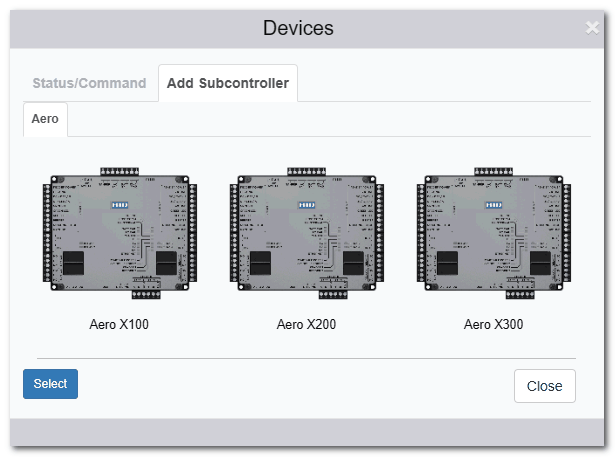Image resolution: width=615 pixels, height=457 pixels.
Task: Click the Aero X300 text label
Action: click(494, 325)
